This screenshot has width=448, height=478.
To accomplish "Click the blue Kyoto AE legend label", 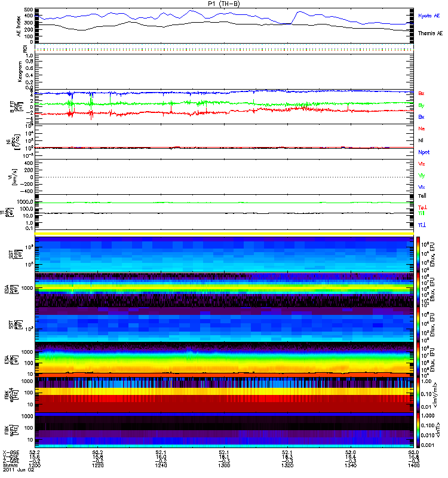I will pos(429,16).
